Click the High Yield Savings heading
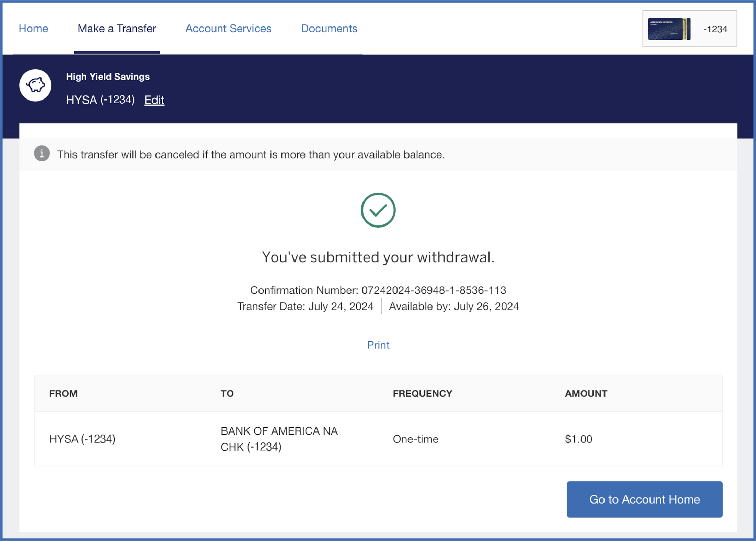This screenshot has width=756, height=541. pos(108,77)
